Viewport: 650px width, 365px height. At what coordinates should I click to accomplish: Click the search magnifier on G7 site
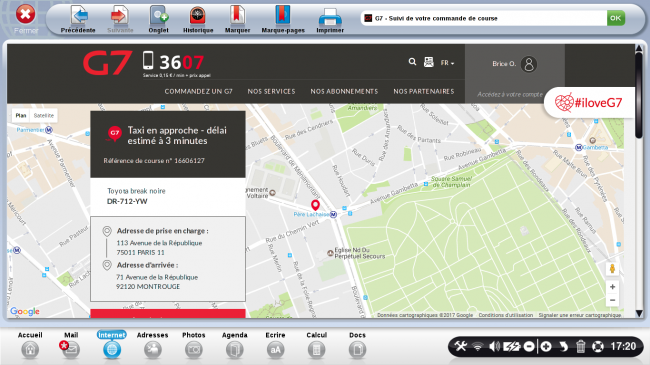(x=412, y=62)
